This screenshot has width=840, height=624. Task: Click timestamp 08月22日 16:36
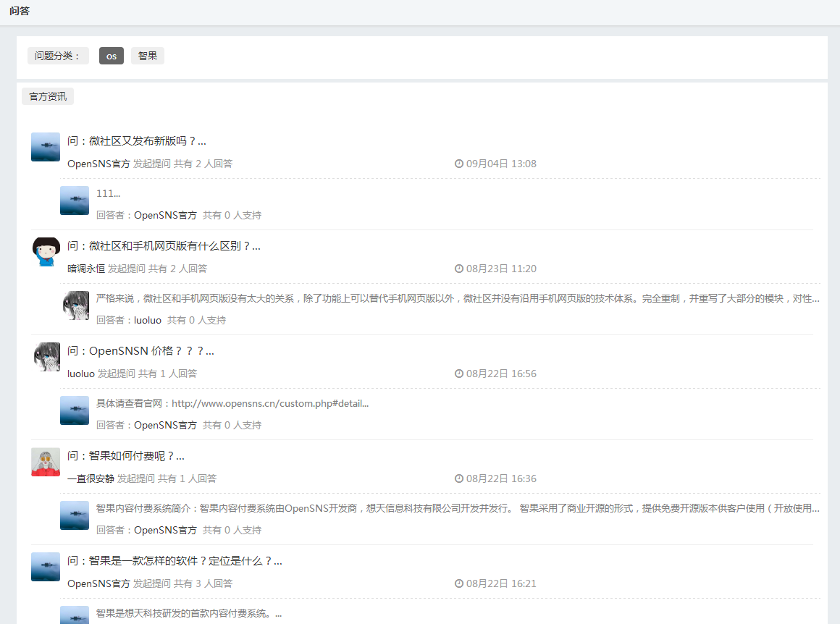coord(501,478)
